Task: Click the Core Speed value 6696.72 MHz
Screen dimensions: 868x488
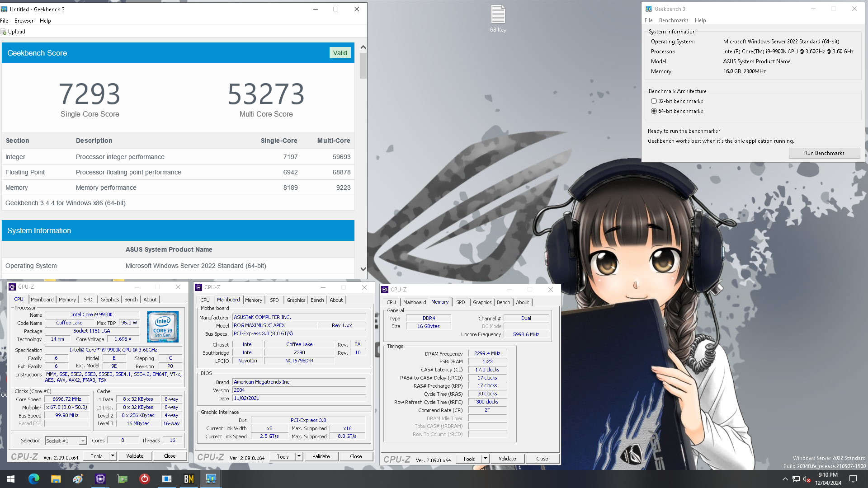Action: 67,399
